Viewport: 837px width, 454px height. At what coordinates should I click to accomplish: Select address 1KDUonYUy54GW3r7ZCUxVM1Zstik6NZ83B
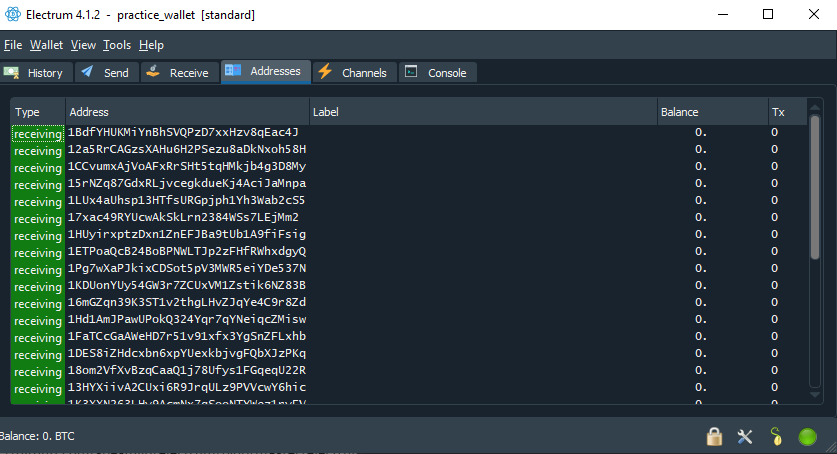click(x=187, y=285)
